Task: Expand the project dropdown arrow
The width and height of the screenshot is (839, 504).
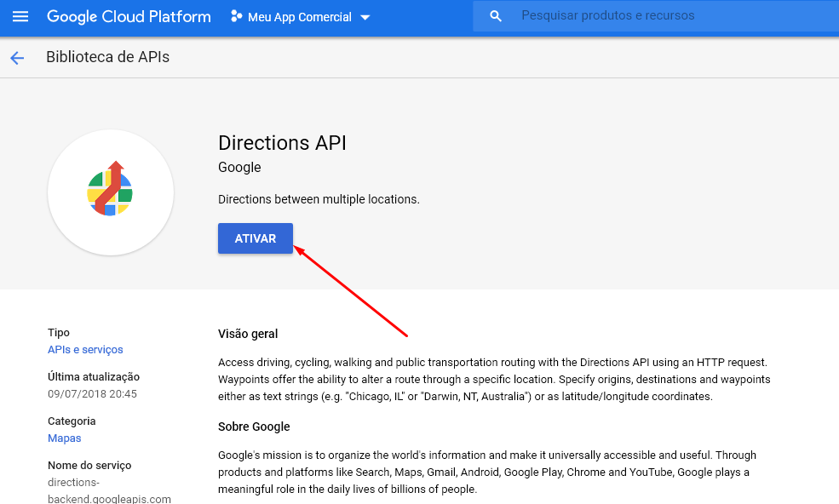Action: click(365, 18)
